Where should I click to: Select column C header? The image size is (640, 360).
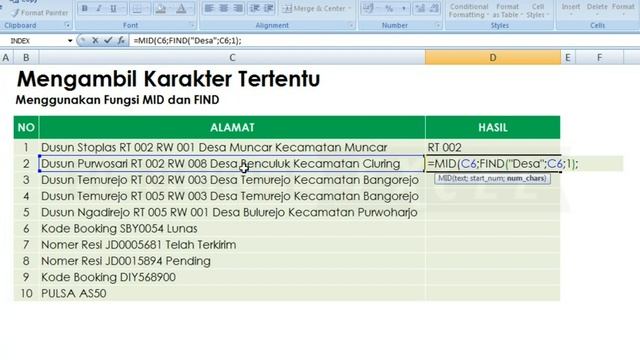[x=232, y=58]
